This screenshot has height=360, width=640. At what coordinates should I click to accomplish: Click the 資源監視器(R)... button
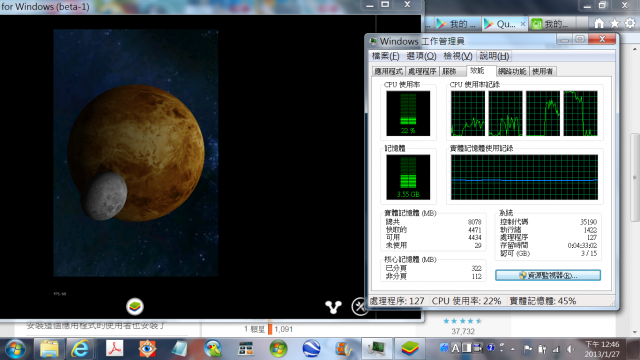pos(548,276)
